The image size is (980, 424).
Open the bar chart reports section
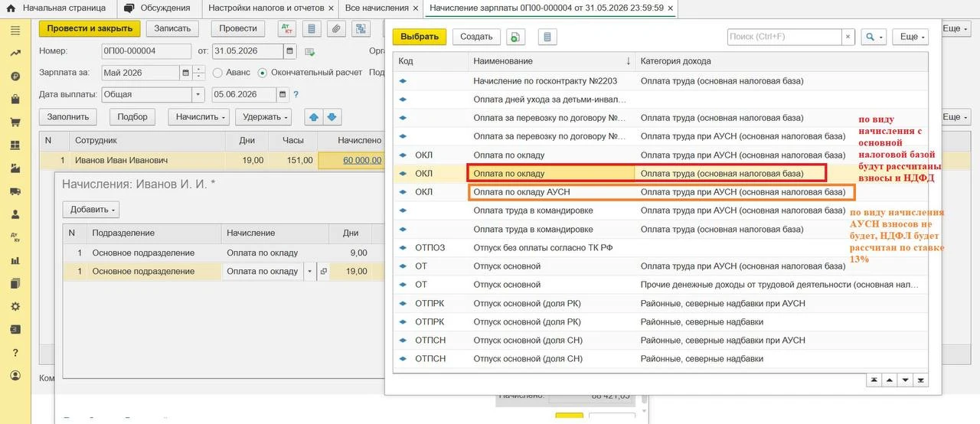point(15,260)
